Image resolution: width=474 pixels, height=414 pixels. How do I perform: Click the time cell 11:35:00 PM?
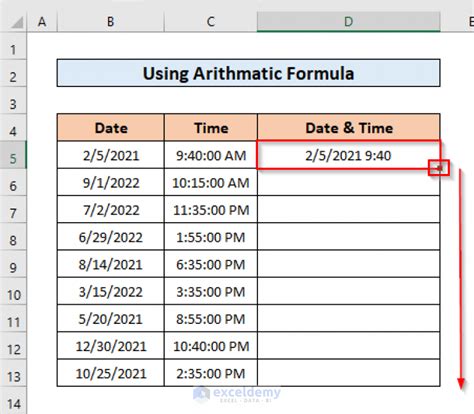pyautogui.click(x=211, y=210)
